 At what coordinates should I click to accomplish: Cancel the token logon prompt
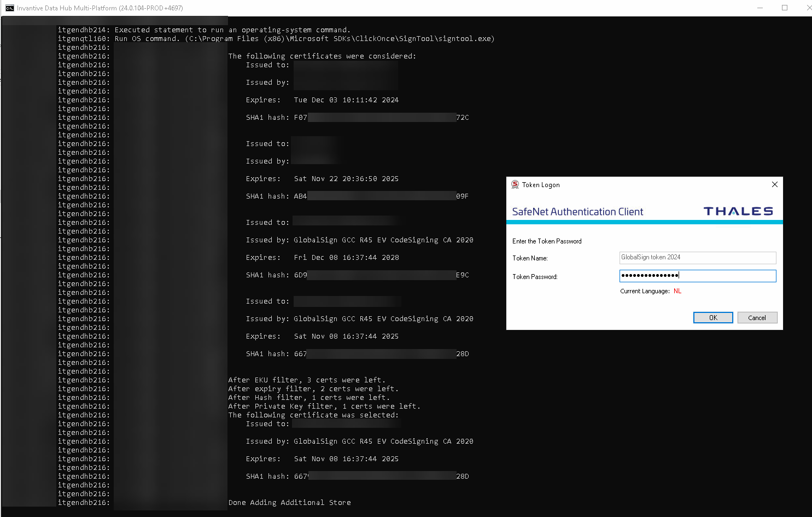coord(757,318)
